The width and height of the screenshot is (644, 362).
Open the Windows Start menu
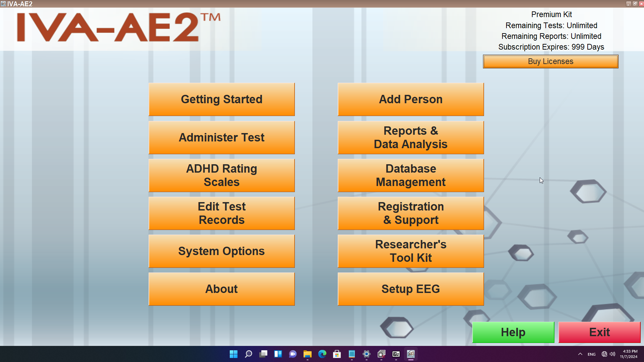(234, 354)
